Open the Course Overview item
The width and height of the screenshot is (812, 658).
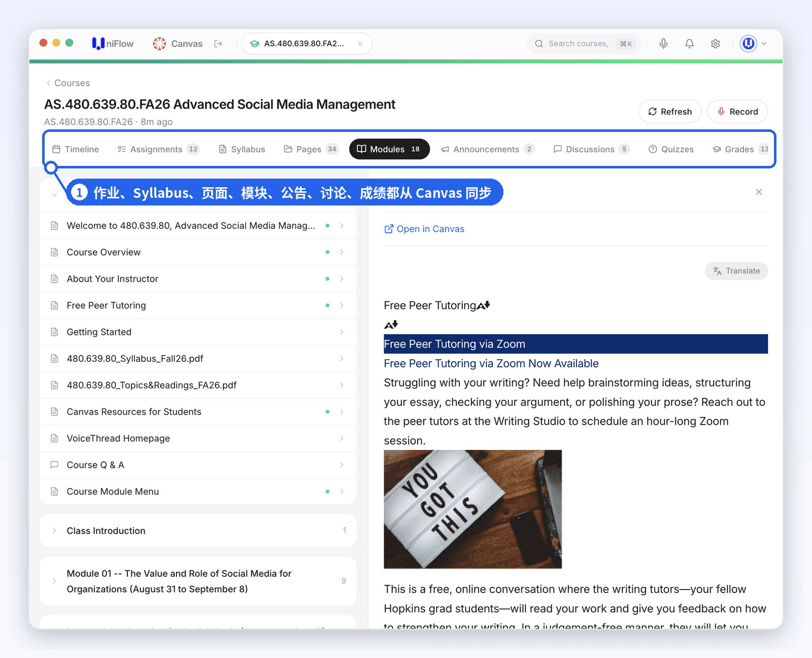point(198,252)
